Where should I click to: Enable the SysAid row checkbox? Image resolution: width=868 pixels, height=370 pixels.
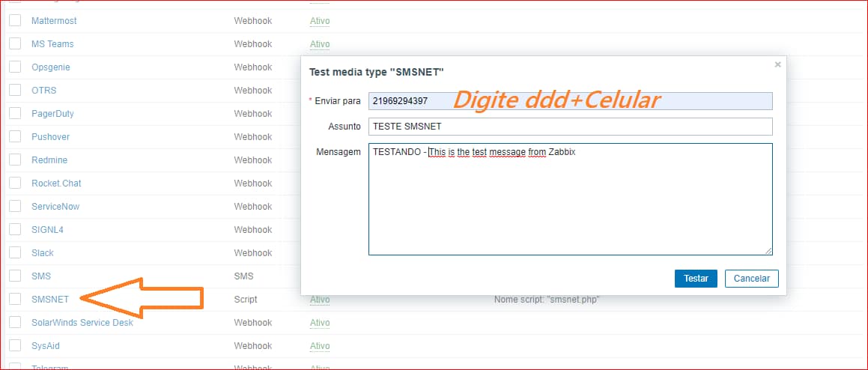(15, 346)
